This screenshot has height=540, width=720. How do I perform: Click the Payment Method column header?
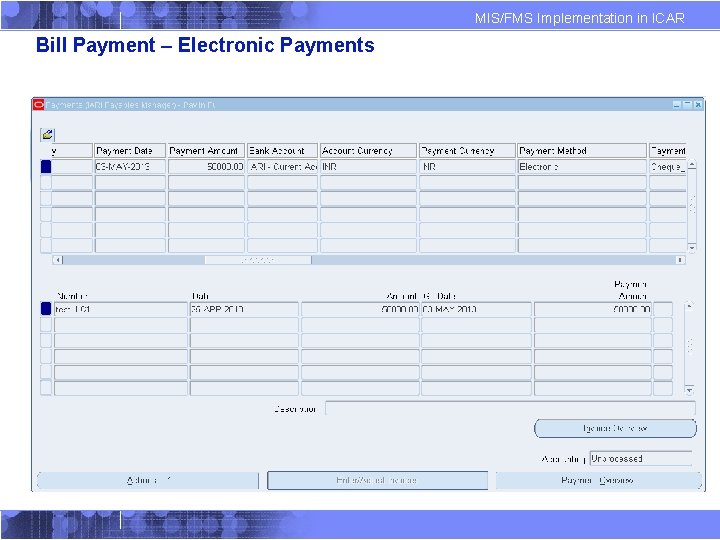tap(582, 151)
